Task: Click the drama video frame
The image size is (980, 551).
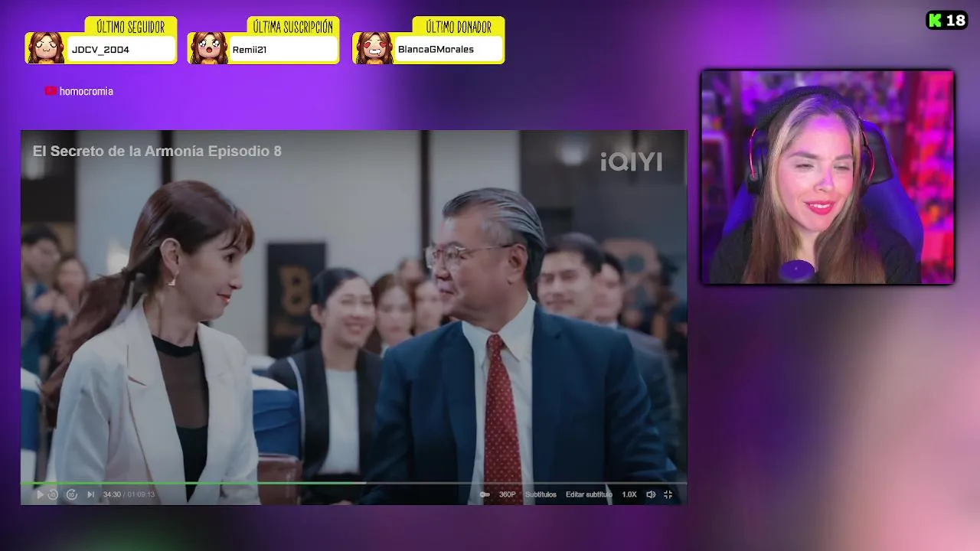Action: 354,318
